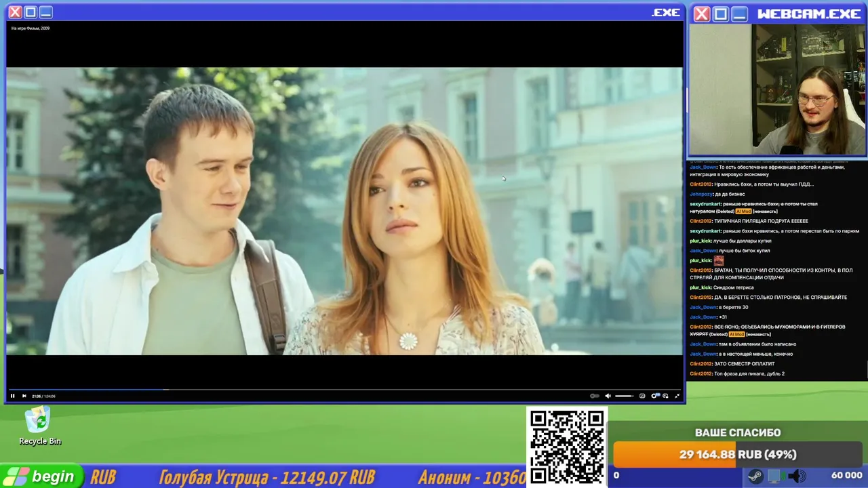Click the donation QR code
Viewport: 868px width, 488px height.
pyautogui.click(x=566, y=447)
